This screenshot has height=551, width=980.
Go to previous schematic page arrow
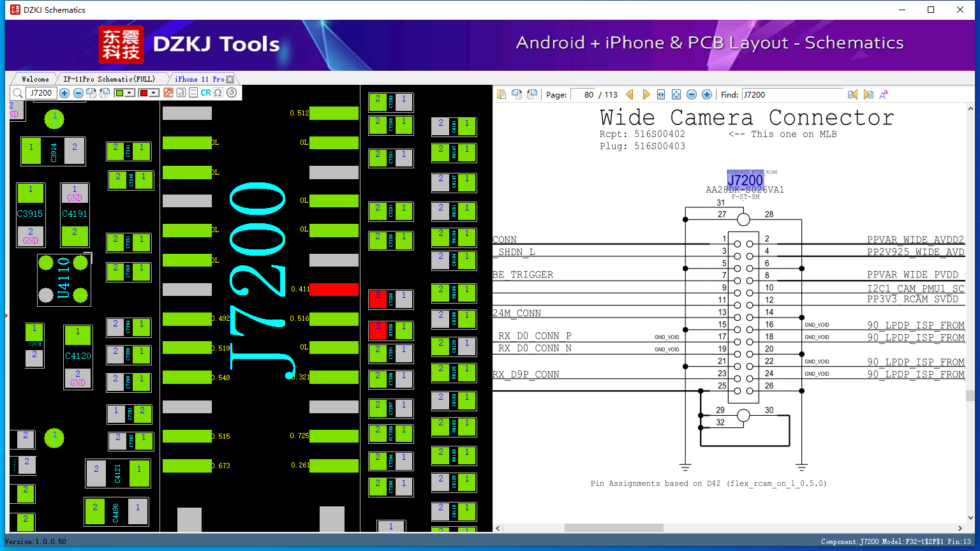pyautogui.click(x=630, y=94)
